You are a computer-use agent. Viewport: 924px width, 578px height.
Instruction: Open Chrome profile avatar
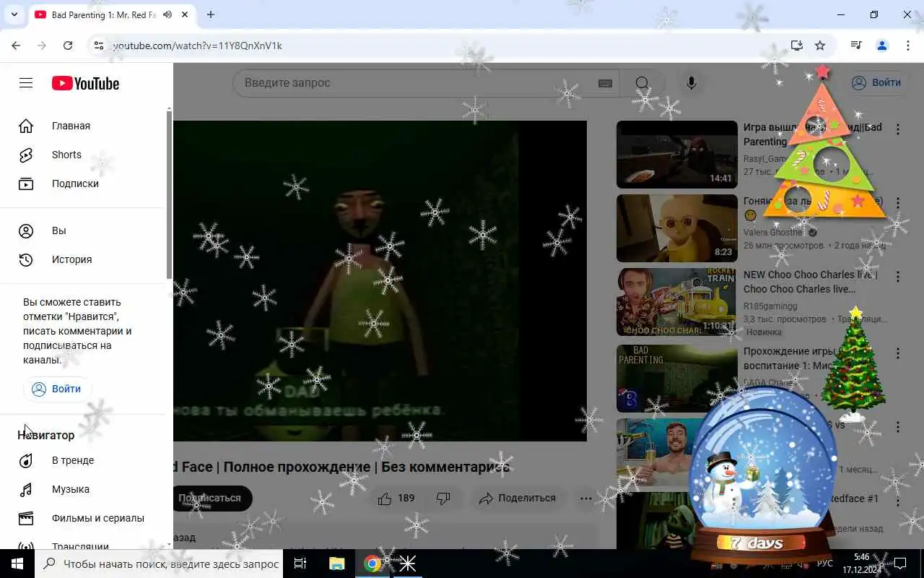[882, 46]
